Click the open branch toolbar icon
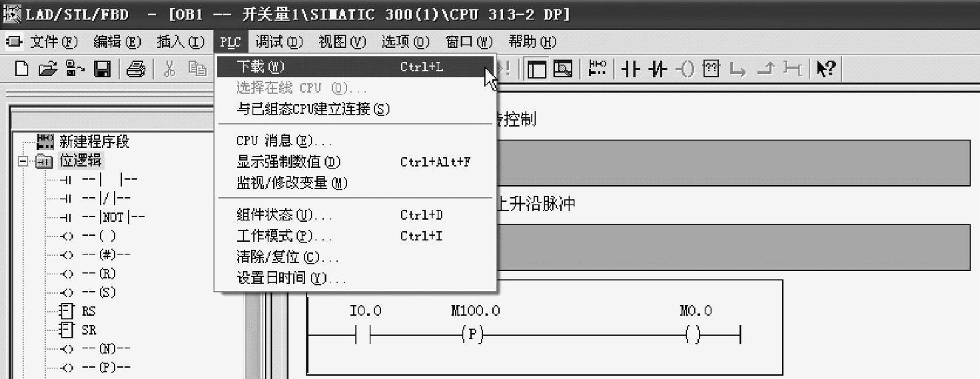The image size is (980, 379). 737,69
